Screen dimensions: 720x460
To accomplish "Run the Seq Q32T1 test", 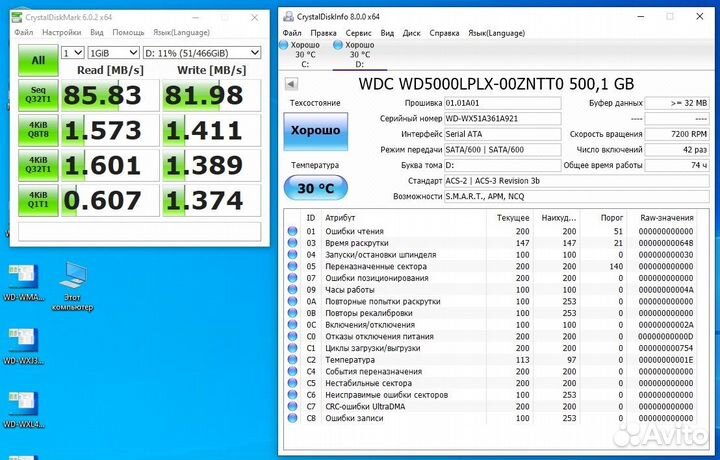I will pyautogui.click(x=38, y=95).
